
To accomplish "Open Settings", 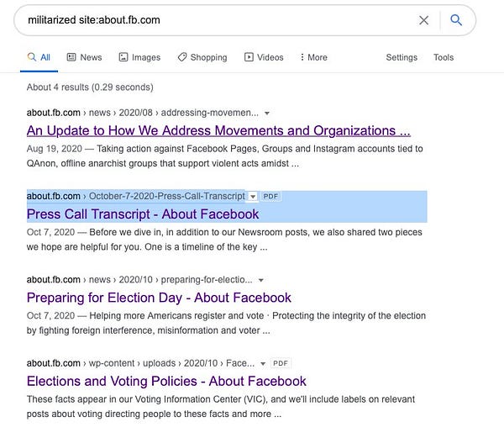I will (x=402, y=57).
